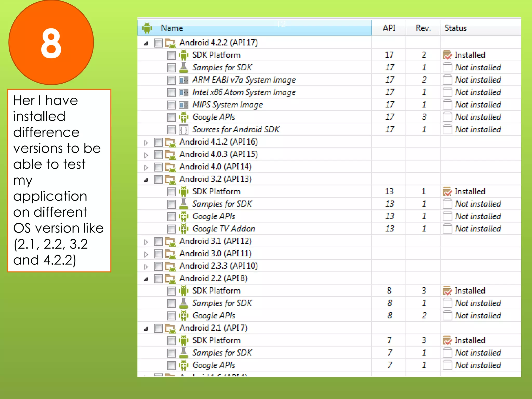
Task: Click the folder icon beside Android 3.2 (API 13)
Action: point(171,179)
